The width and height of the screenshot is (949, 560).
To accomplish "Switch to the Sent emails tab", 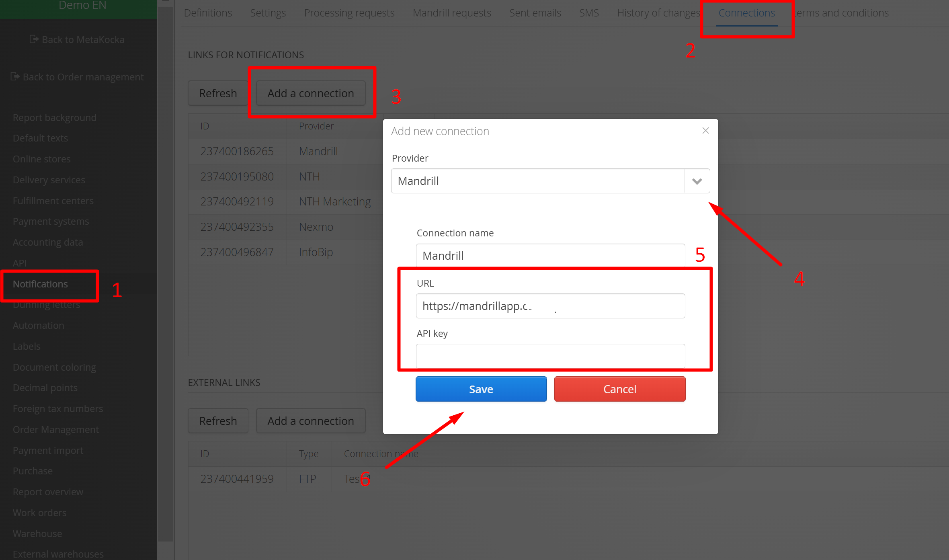I will click(535, 13).
